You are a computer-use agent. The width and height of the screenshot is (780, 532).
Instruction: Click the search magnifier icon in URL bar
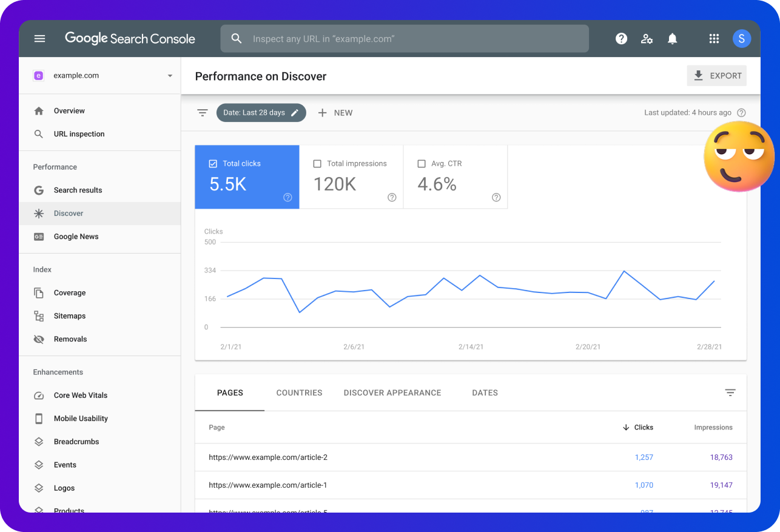pyautogui.click(x=237, y=39)
